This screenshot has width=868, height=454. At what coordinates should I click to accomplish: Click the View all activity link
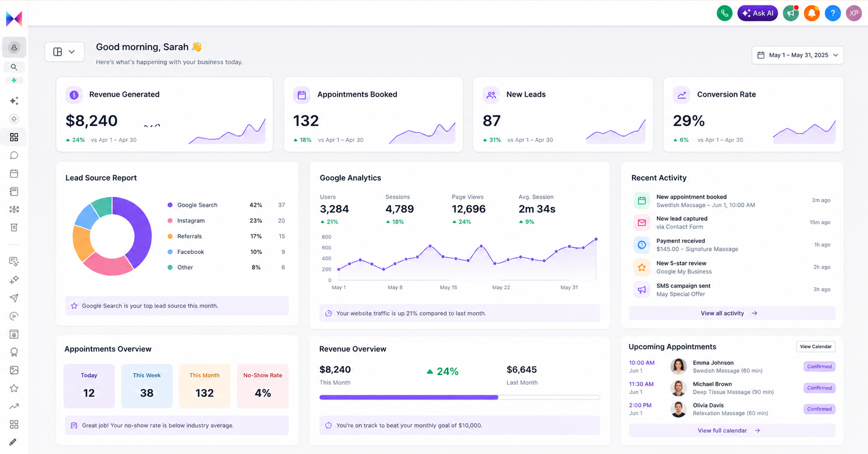(x=732, y=313)
